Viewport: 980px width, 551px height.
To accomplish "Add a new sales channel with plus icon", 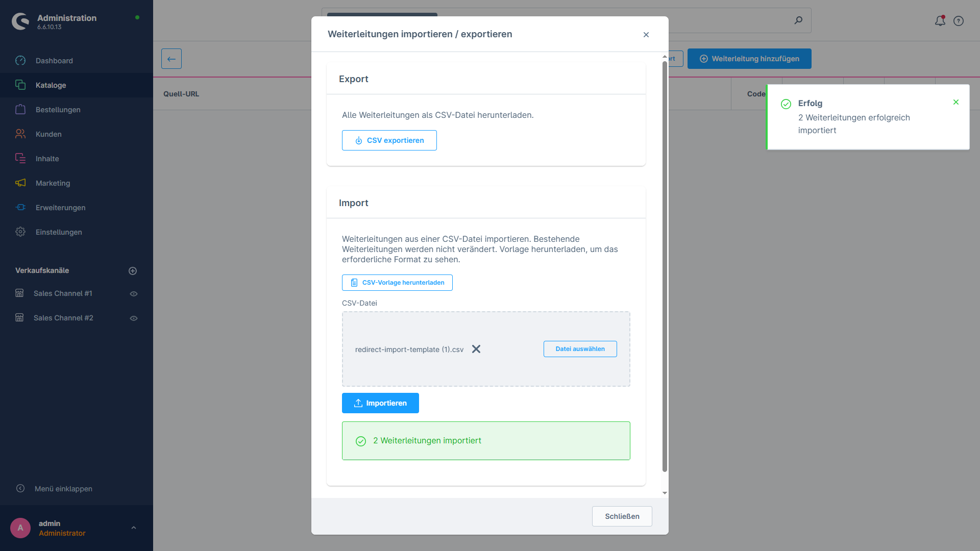I will click(x=133, y=271).
